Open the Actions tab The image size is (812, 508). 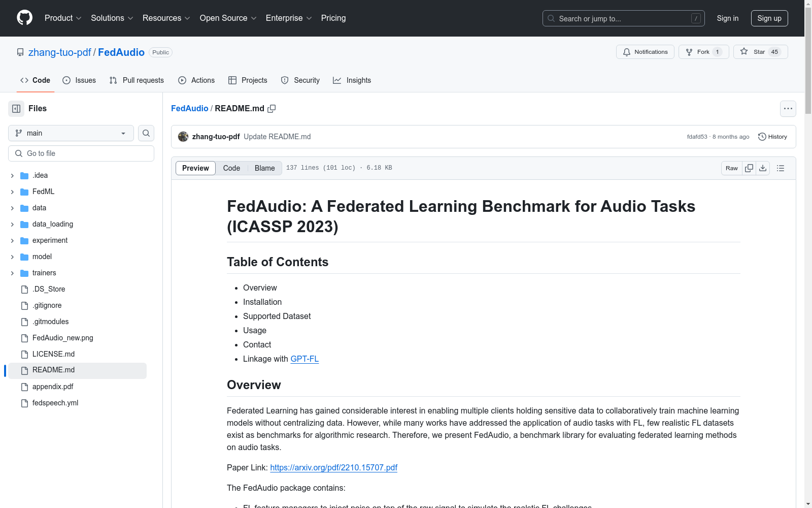(196, 80)
